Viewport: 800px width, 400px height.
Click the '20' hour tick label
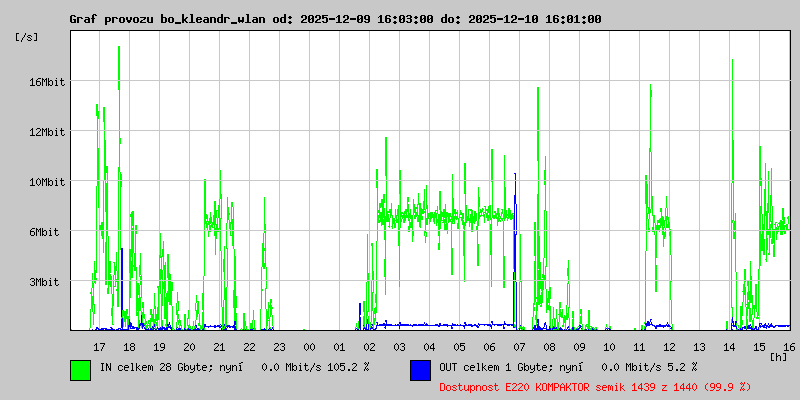189,347
